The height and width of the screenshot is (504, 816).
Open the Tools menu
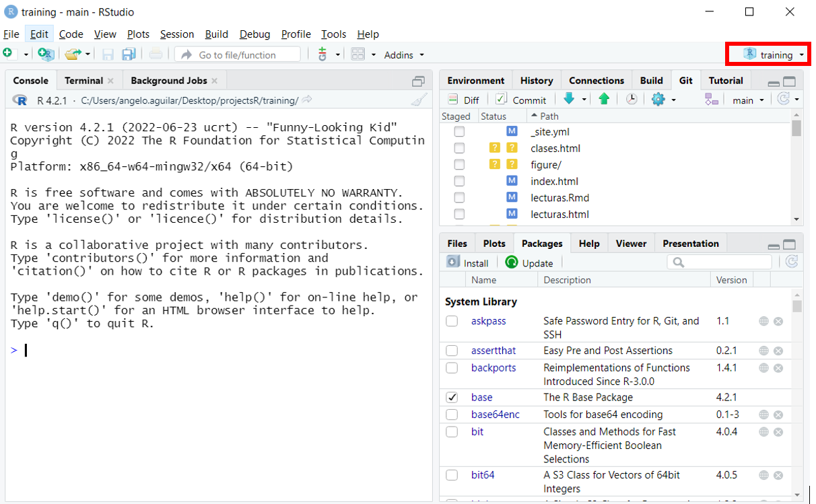pos(333,34)
